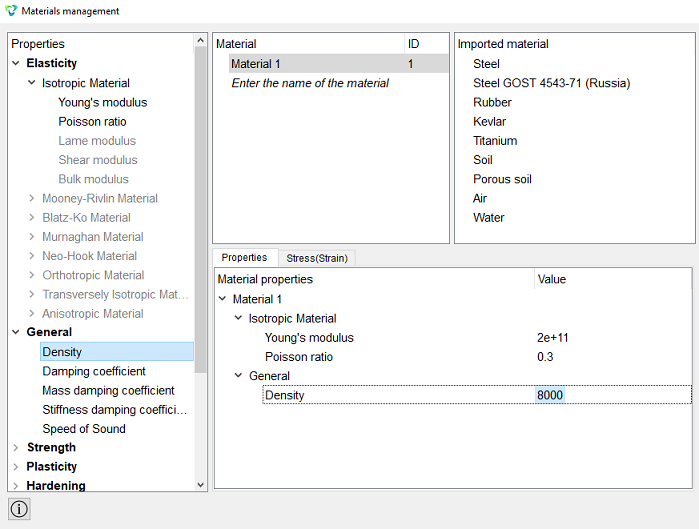Expand the Strength properties group
This screenshot has width=699, height=529.
[x=16, y=447]
